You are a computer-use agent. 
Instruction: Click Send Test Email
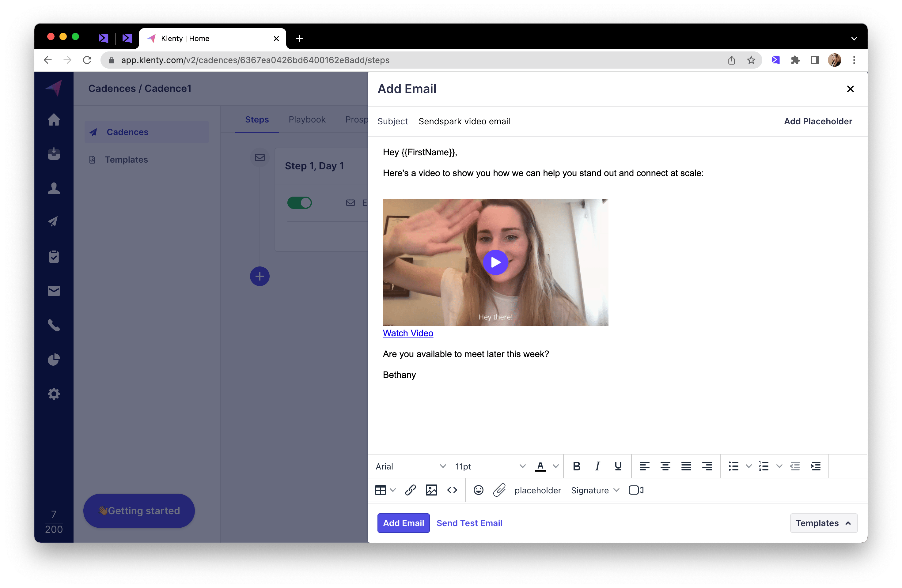pyautogui.click(x=469, y=523)
